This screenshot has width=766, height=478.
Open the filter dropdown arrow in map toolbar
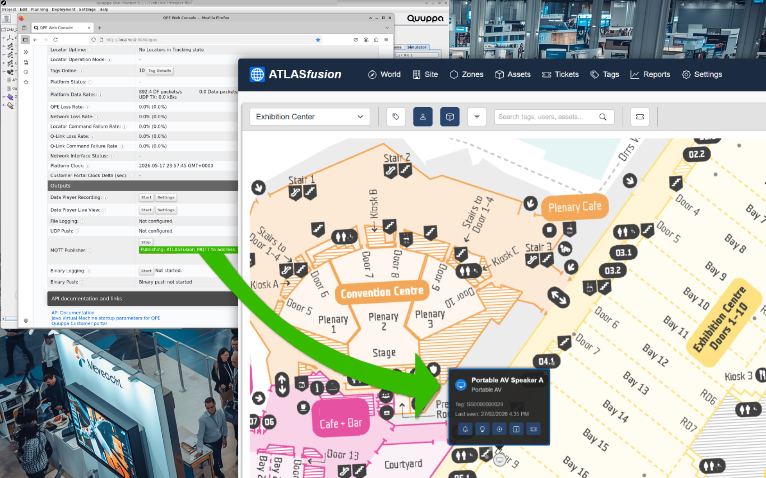click(476, 117)
